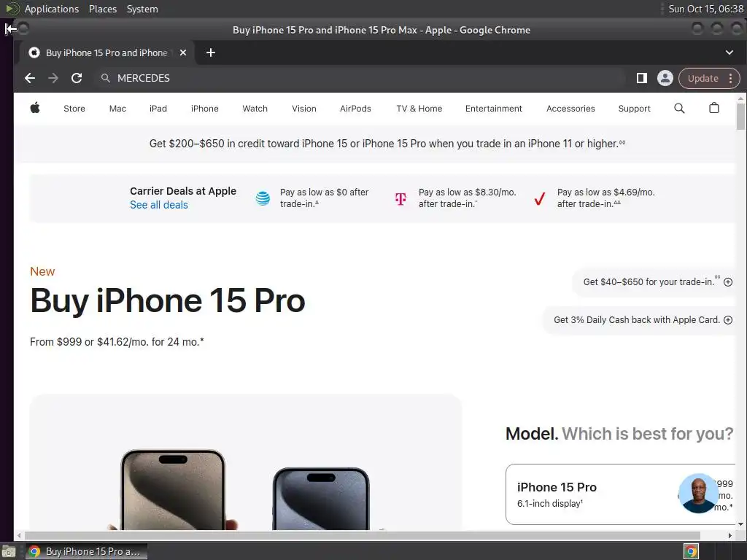Click the horizontal page scrollbar
This screenshot has width=747, height=560.
click(x=363, y=536)
